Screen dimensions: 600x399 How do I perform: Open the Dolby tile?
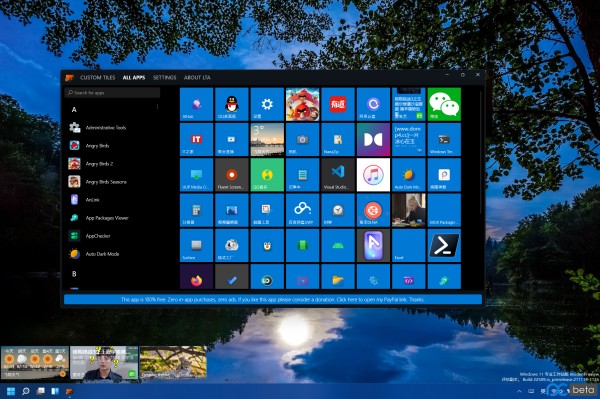pyautogui.click(x=373, y=140)
